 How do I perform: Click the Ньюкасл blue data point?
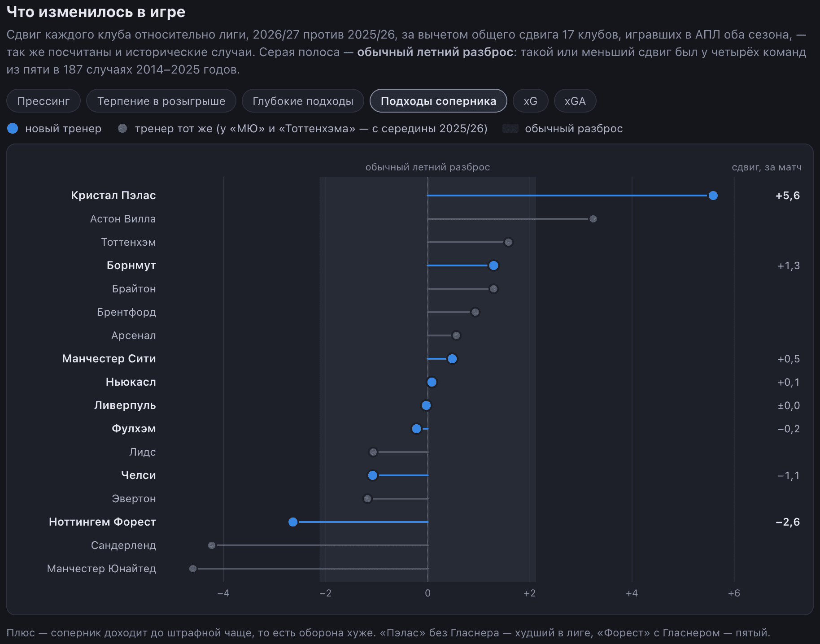(x=432, y=382)
